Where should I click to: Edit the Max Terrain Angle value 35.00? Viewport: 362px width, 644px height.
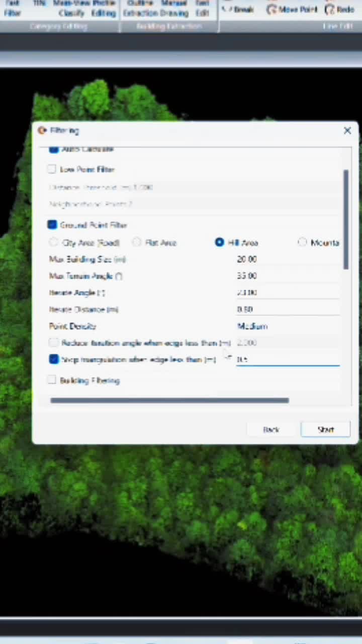click(x=288, y=276)
